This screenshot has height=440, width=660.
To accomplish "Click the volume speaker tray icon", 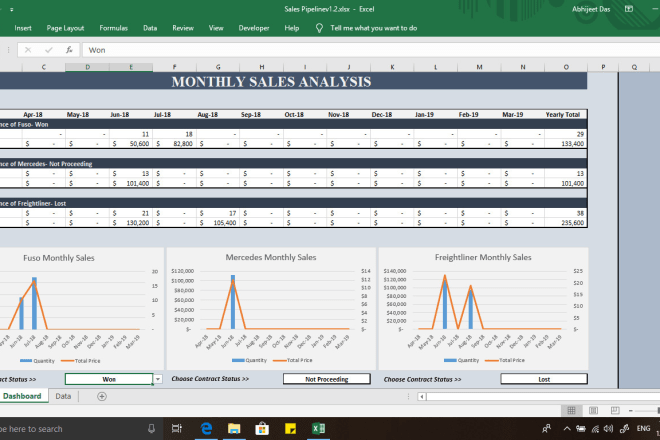I will pyautogui.click(x=608, y=429).
